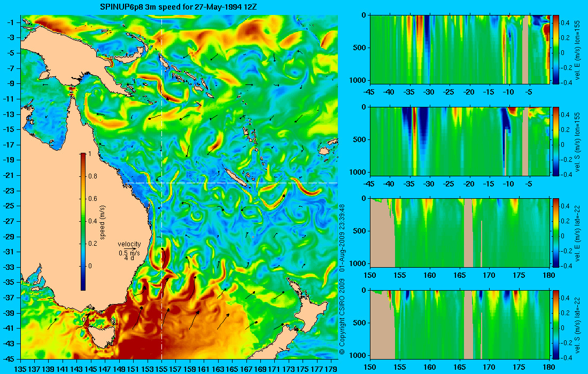Image resolution: width=588 pixels, height=374 pixels.
Task: Click the color bar beside the bottom section plot
Action: point(555,324)
